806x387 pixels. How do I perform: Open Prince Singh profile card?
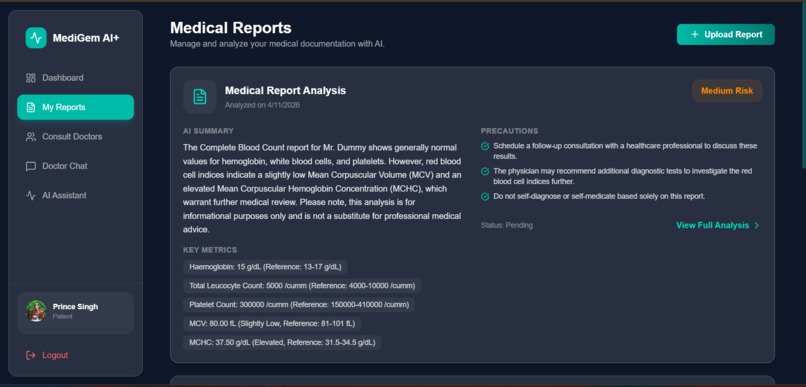[76, 313]
